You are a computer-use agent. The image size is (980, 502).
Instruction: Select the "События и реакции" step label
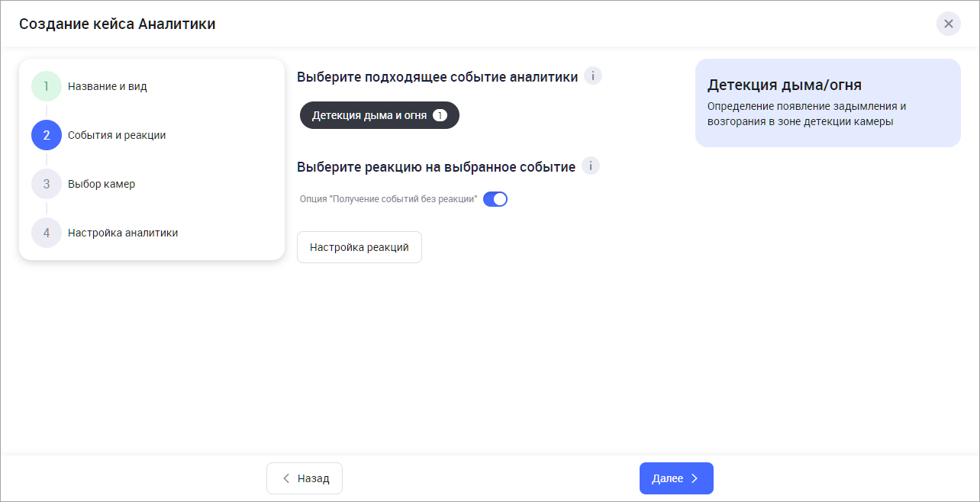[x=116, y=135]
